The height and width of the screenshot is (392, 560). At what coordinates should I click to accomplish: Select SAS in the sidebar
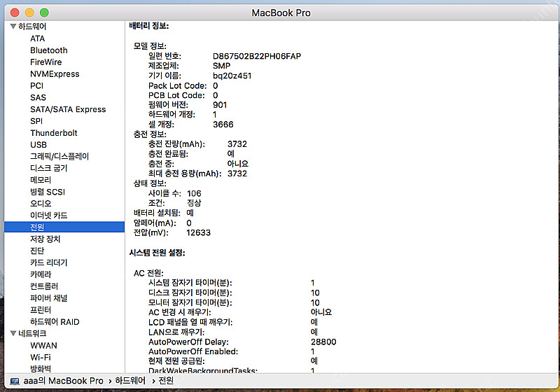point(38,97)
